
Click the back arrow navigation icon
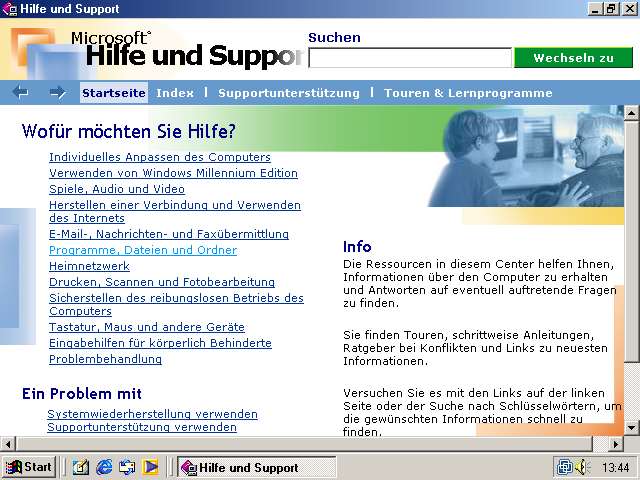(x=21, y=93)
